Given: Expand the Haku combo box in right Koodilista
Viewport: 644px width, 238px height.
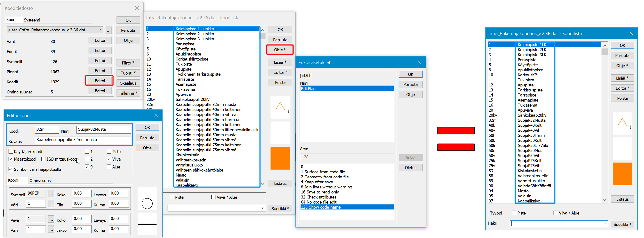Looking at the screenshot, I should tap(604, 224).
